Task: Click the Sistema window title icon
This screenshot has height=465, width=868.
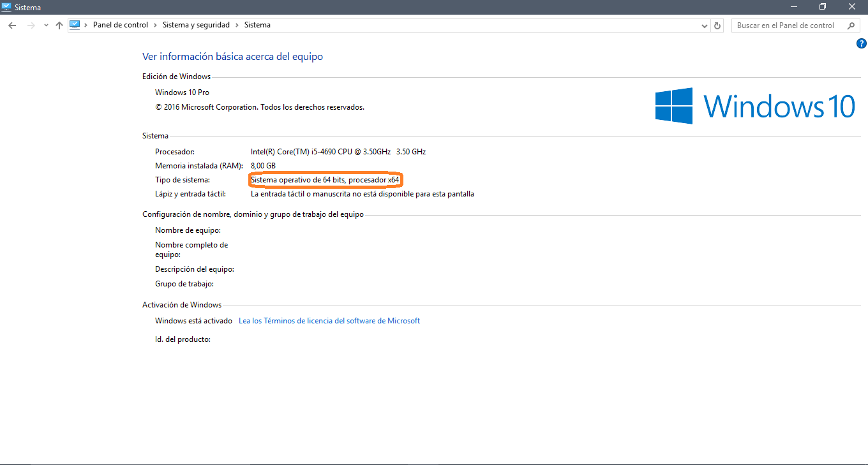Action: pos(7,7)
